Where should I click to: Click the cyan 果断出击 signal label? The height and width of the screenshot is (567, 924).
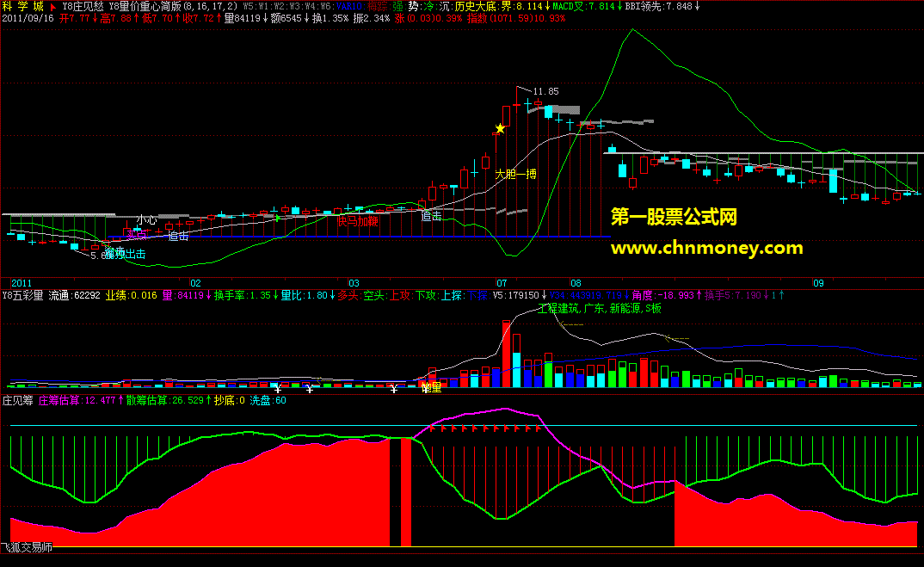125,254
